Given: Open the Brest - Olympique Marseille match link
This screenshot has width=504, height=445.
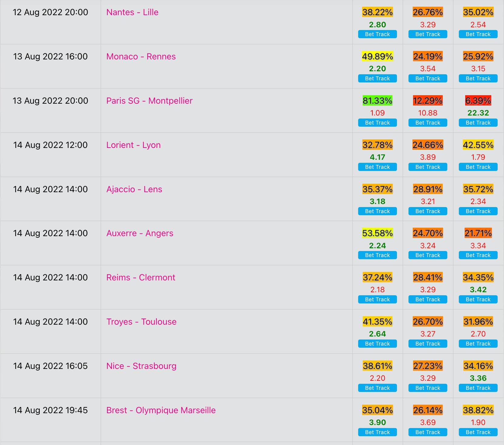Looking at the screenshot, I should tap(161, 410).
